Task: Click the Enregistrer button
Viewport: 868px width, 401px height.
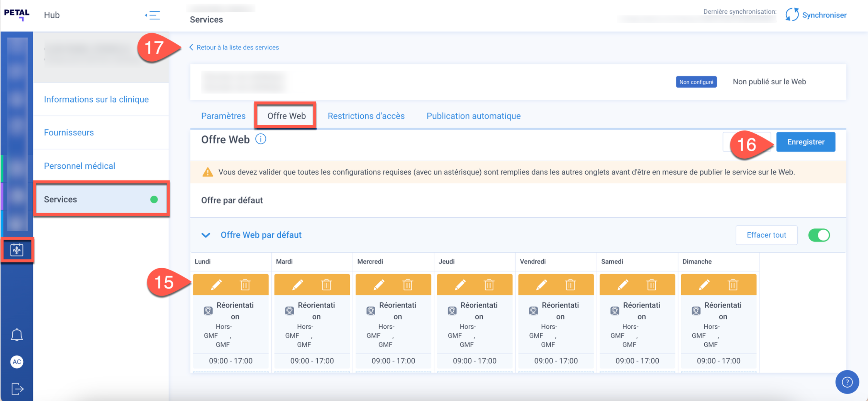Action: [805, 142]
